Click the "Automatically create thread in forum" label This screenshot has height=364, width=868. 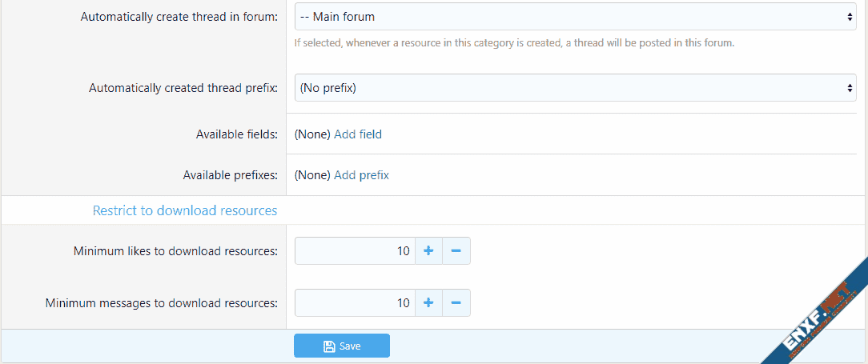click(179, 17)
